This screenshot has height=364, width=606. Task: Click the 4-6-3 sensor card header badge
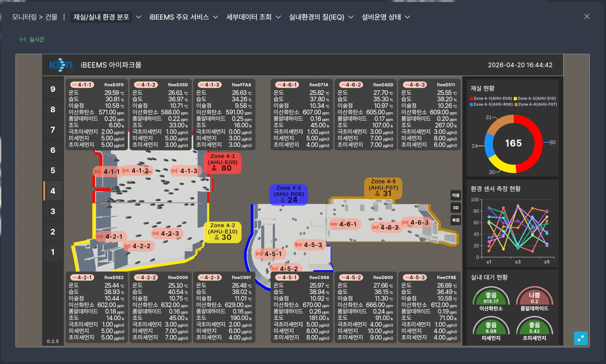click(415, 85)
